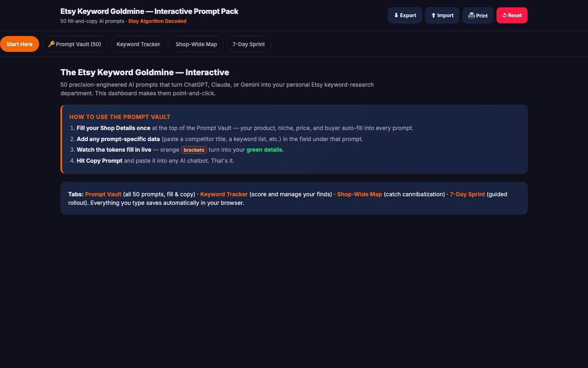Click the circular reset arrow icon
This screenshot has width=588, height=368.
click(x=505, y=16)
